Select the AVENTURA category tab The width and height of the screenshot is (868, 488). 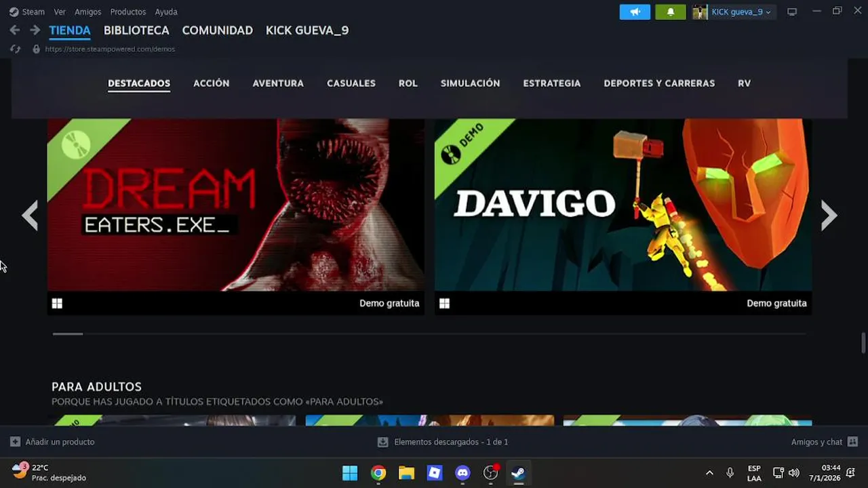[278, 83]
